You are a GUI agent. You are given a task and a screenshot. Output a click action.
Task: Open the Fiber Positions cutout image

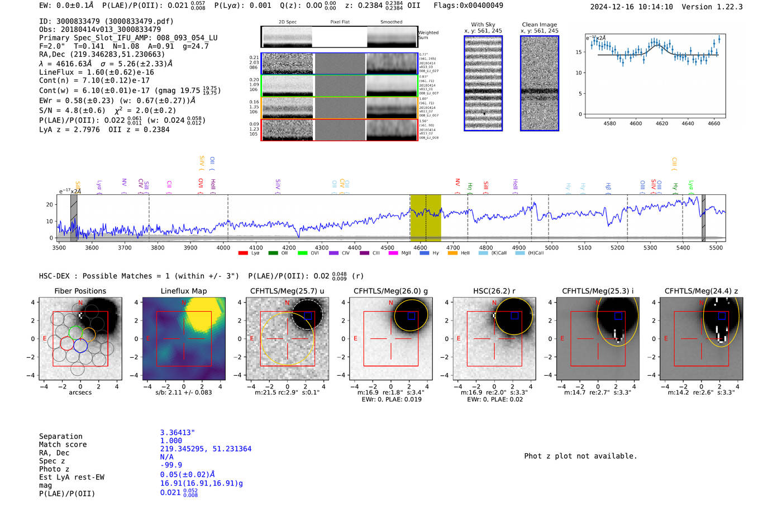pos(80,338)
